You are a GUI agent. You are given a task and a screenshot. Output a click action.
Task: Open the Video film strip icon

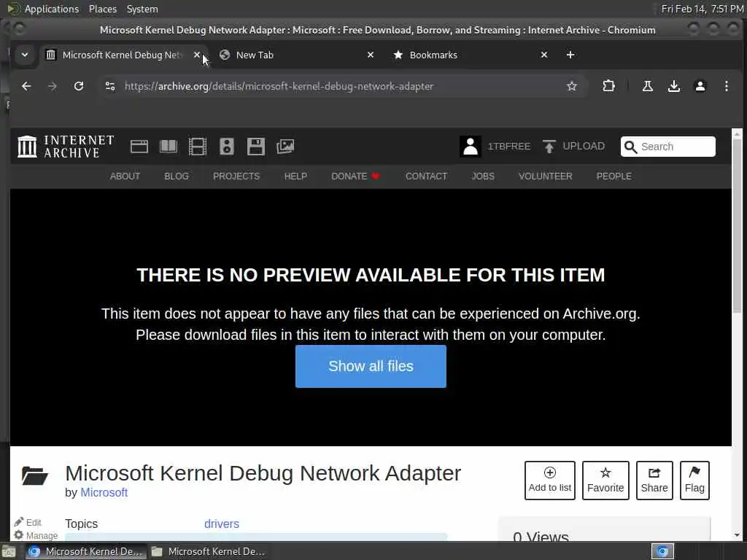[197, 146]
